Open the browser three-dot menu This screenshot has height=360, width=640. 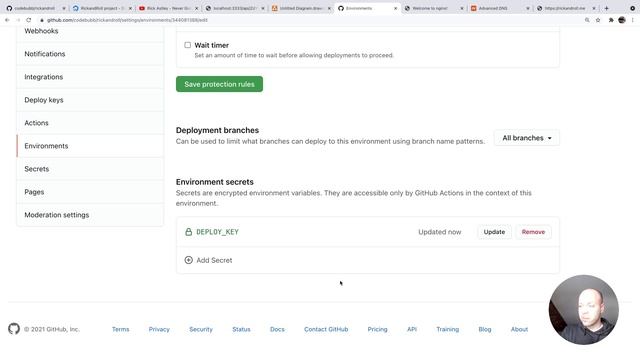[633, 20]
